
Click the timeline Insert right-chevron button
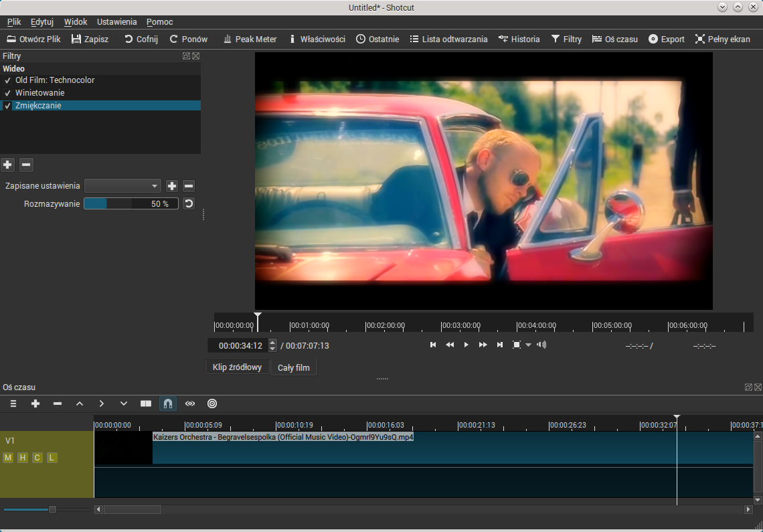point(101,404)
